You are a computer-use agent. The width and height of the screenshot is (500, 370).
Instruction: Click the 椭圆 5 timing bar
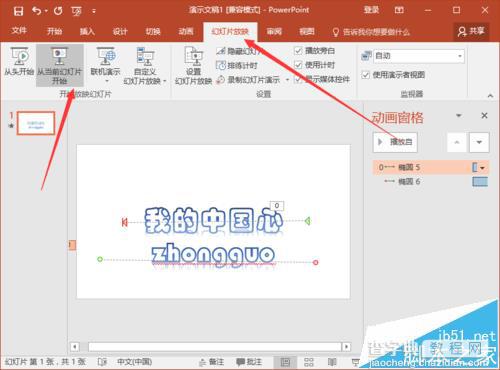point(475,167)
